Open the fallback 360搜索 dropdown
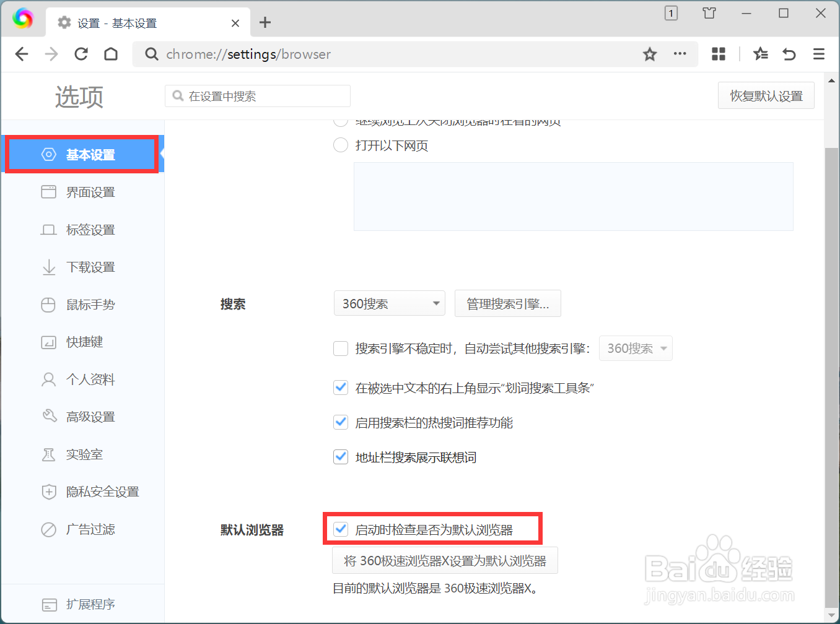Screen dimensions: 840x624 click(636, 349)
